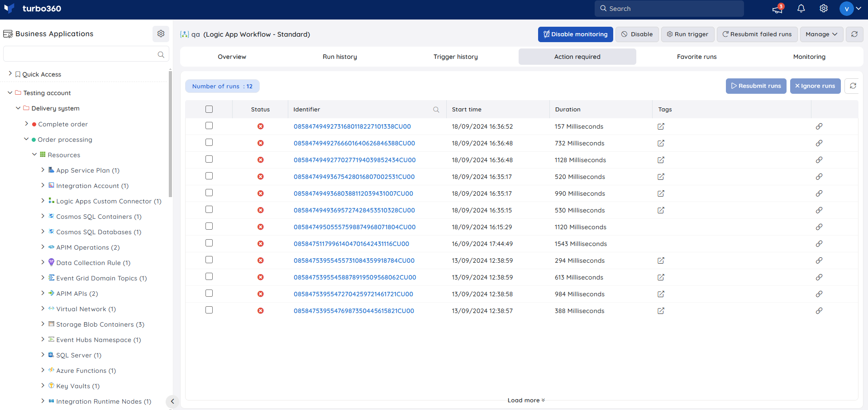Refresh the action required runs list
868x410 pixels.
point(853,86)
